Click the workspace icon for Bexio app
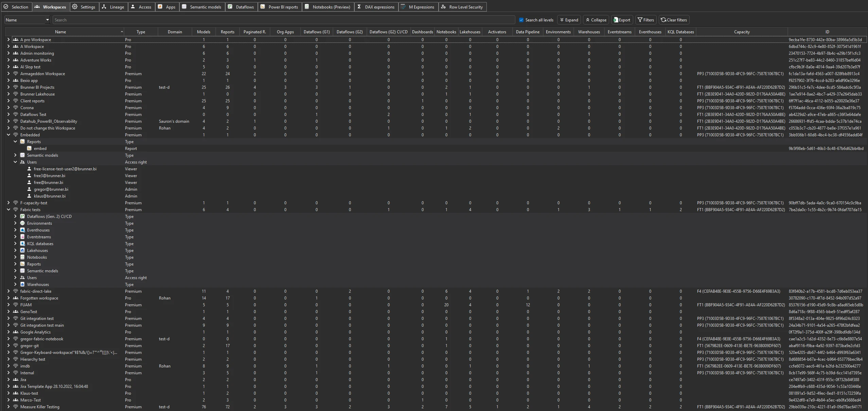 tap(15, 80)
